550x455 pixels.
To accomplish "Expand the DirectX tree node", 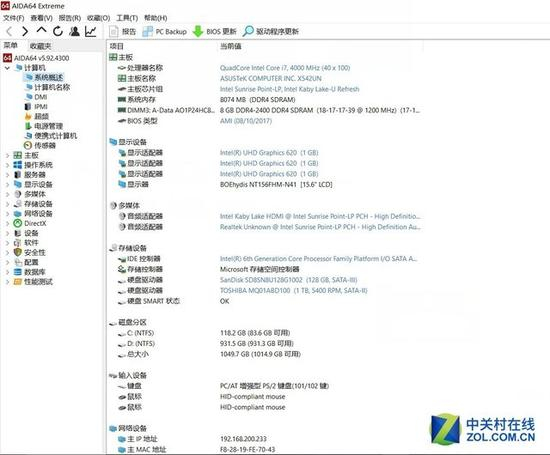I will point(7,223).
